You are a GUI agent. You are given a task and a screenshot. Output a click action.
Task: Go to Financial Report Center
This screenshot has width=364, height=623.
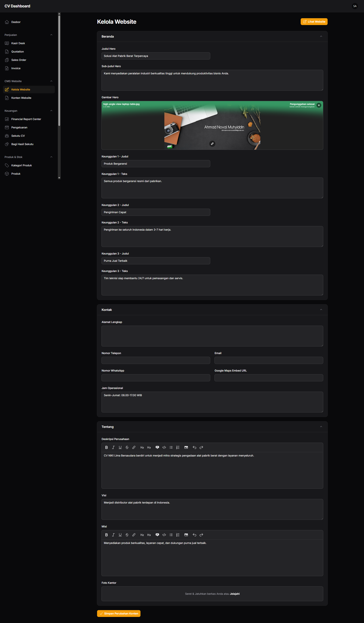click(26, 119)
